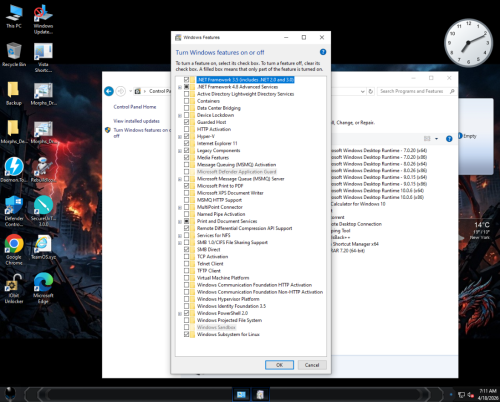
Task: Open SecureUxTheme desktop icon
Action: tap(43, 211)
